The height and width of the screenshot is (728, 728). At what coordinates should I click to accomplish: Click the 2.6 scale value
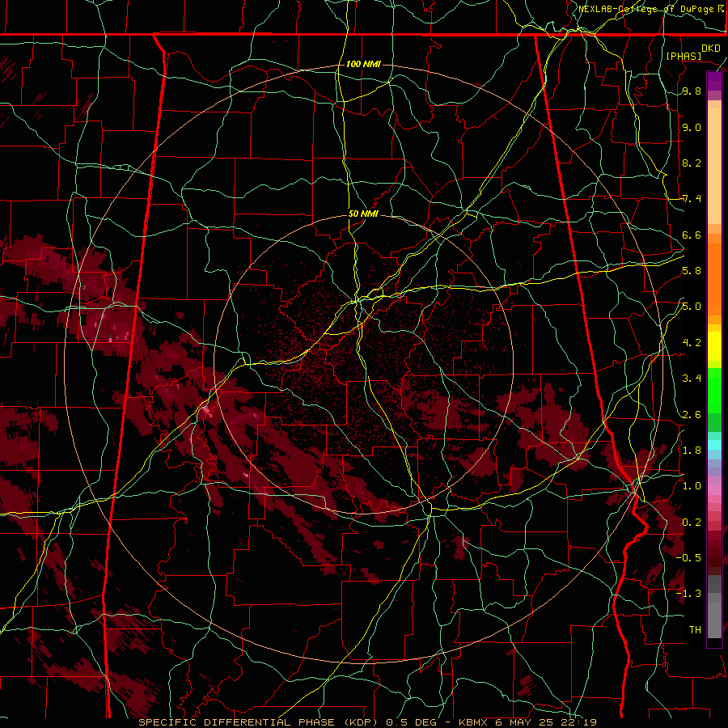(x=692, y=415)
